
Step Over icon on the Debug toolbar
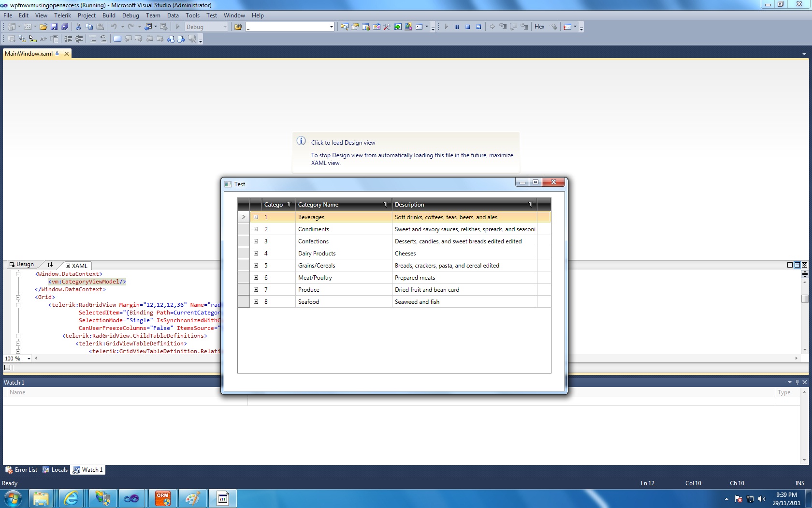click(514, 27)
